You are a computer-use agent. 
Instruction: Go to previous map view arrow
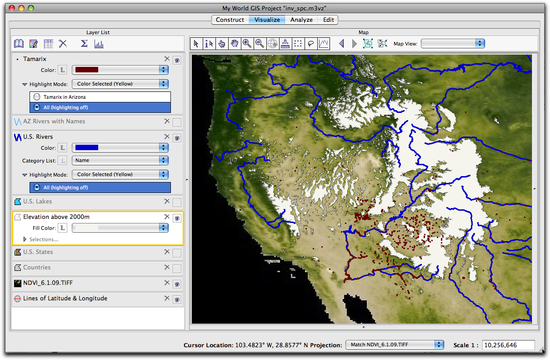coord(341,44)
